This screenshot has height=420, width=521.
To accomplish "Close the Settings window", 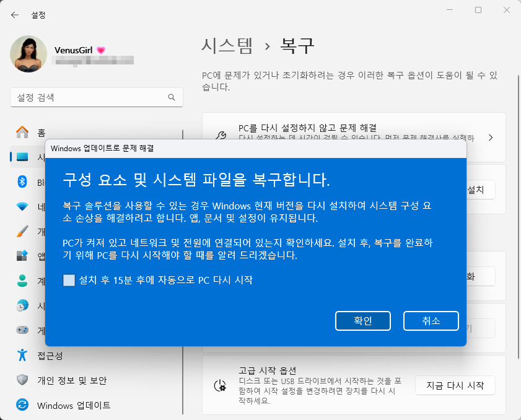I will tap(506, 10).
